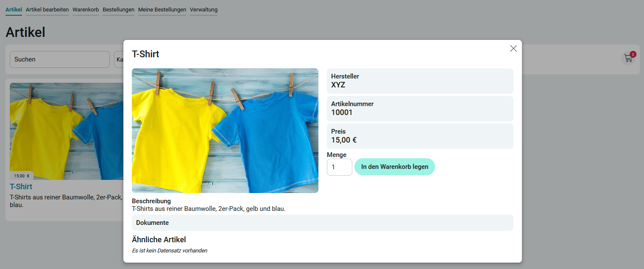Open the Artikel bearbeiten tab

click(x=47, y=9)
